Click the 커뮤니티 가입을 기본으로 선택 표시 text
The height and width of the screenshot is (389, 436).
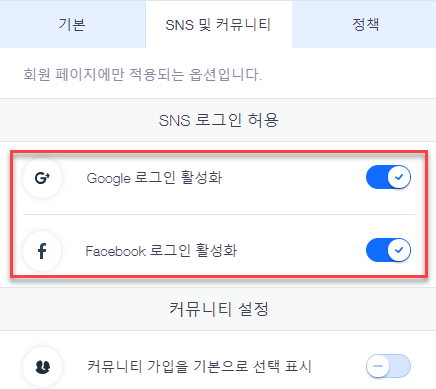[199, 366]
